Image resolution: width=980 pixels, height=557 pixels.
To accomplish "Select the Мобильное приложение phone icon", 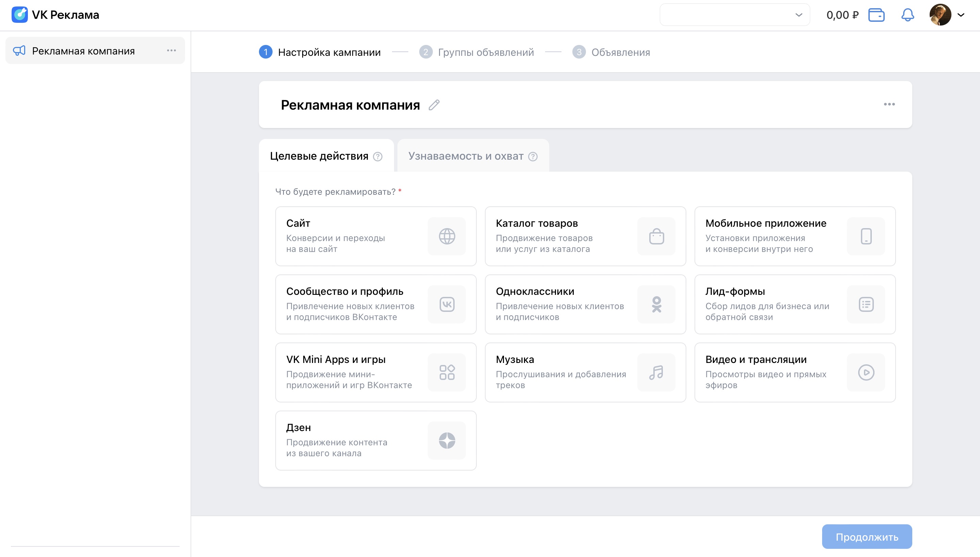I will (866, 236).
